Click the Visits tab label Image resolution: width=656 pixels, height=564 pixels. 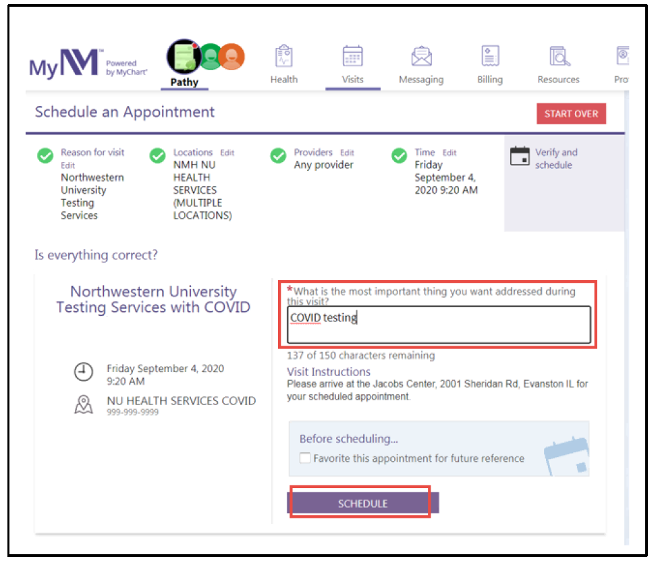coord(353,79)
